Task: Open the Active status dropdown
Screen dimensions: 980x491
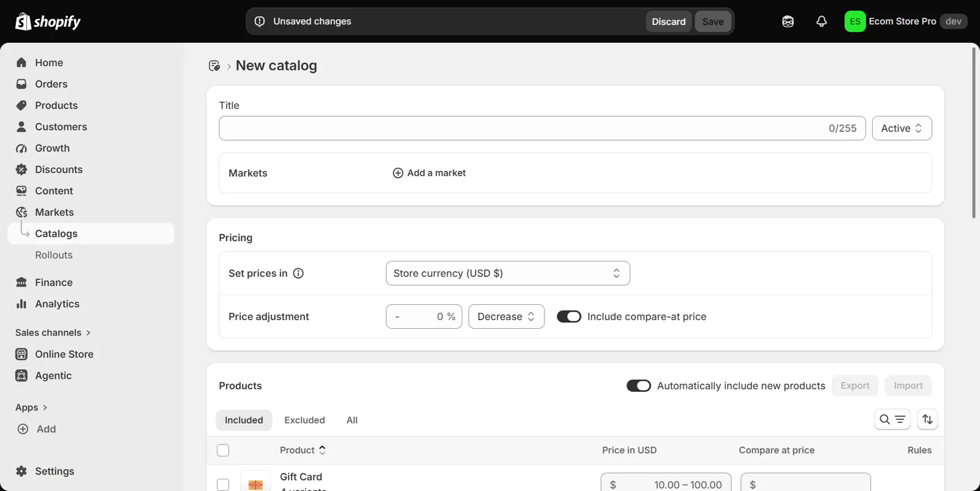Action: click(x=902, y=129)
